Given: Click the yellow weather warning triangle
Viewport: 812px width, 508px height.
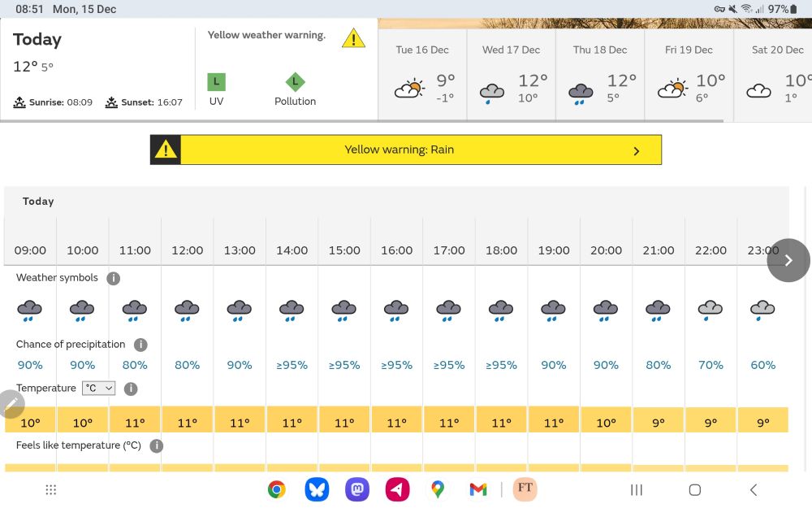Looking at the screenshot, I should [x=353, y=37].
